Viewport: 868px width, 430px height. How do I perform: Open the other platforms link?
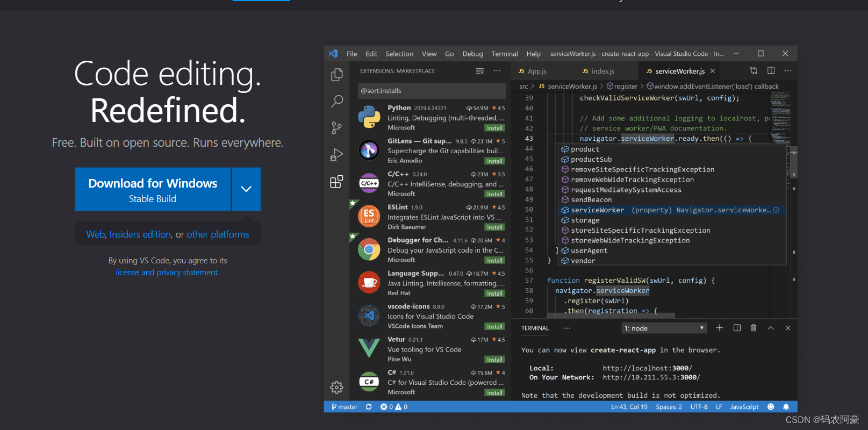(218, 234)
